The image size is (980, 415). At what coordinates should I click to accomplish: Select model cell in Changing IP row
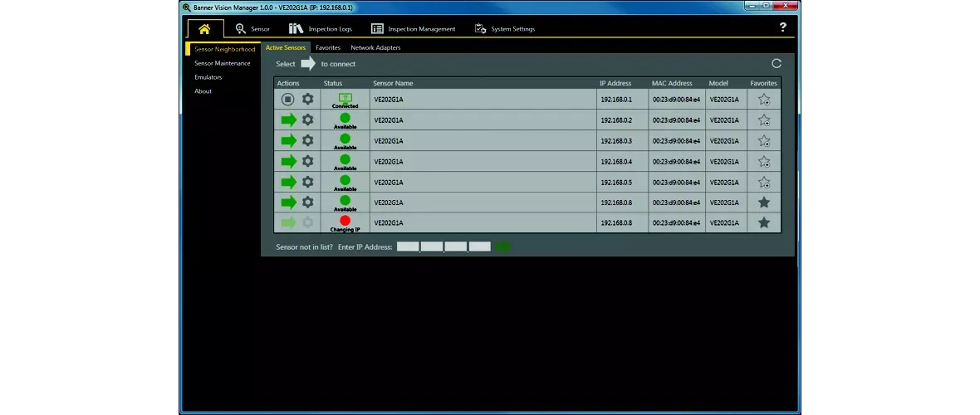(726, 223)
